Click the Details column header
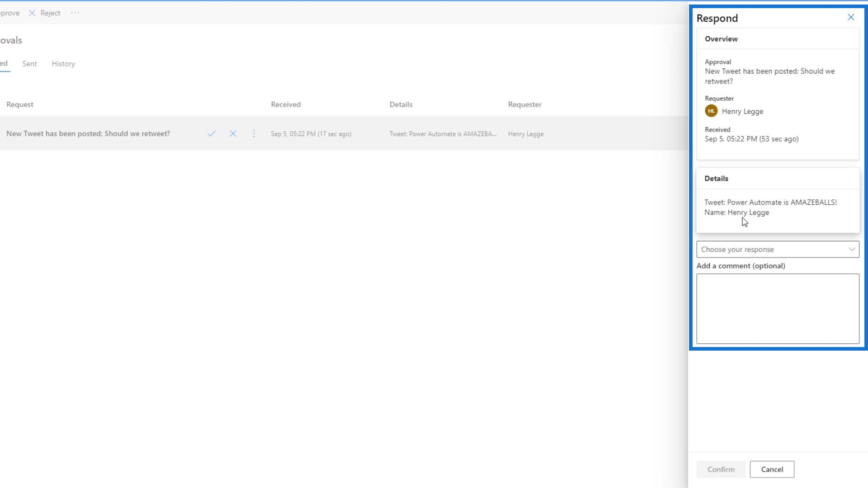This screenshot has height=488, width=868. click(401, 104)
